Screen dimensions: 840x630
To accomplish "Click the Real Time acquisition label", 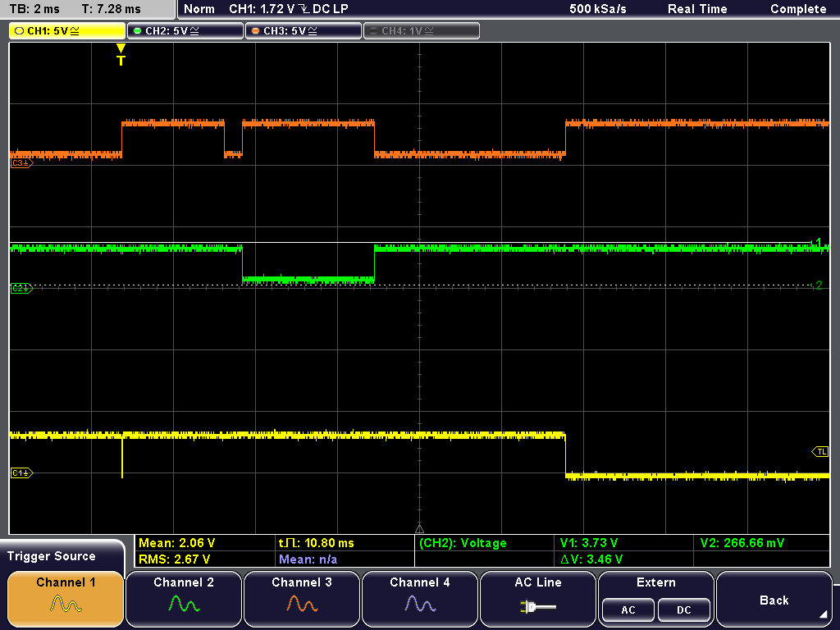I will point(697,8).
